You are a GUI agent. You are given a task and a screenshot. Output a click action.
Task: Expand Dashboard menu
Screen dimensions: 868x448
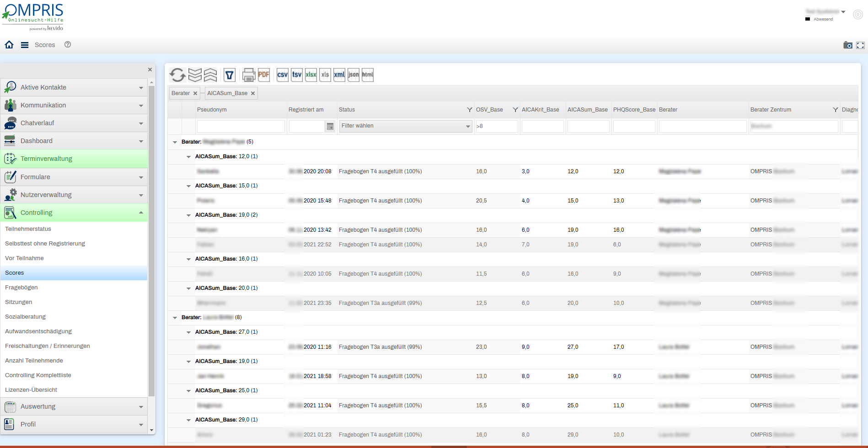click(74, 141)
